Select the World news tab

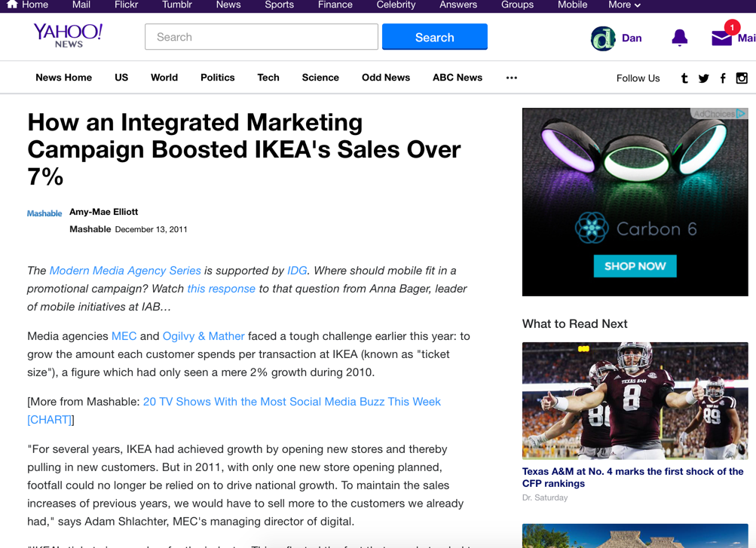click(x=164, y=78)
